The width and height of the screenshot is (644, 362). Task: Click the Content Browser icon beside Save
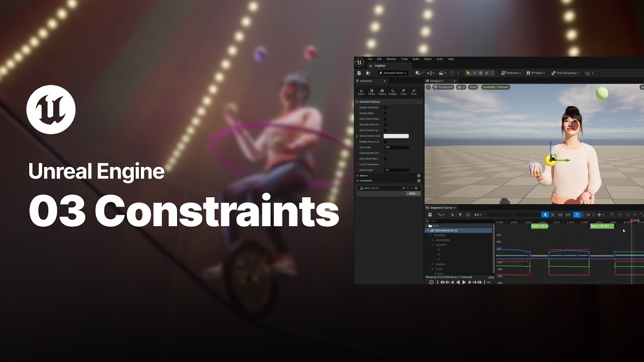pyautogui.click(x=368, y=73)
